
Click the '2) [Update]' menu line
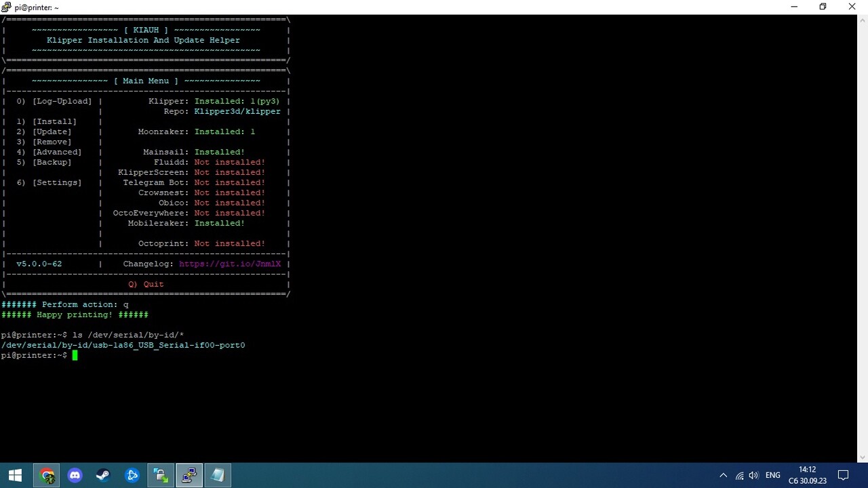pos(44,131)
